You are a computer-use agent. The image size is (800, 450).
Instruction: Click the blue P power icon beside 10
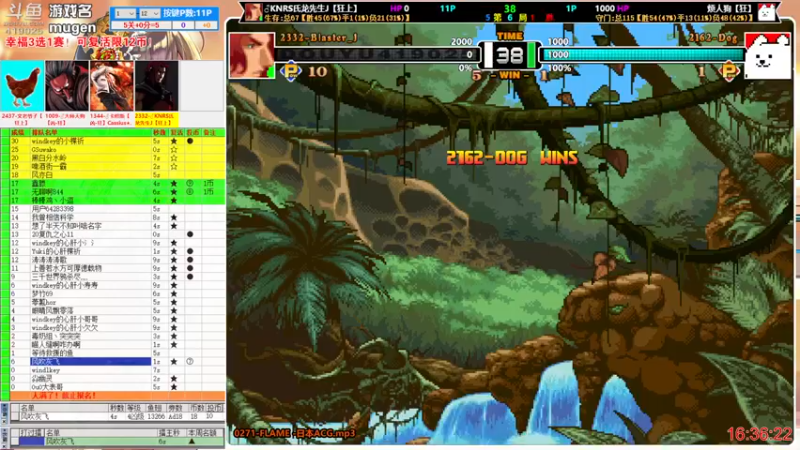[x=291, y=71]
